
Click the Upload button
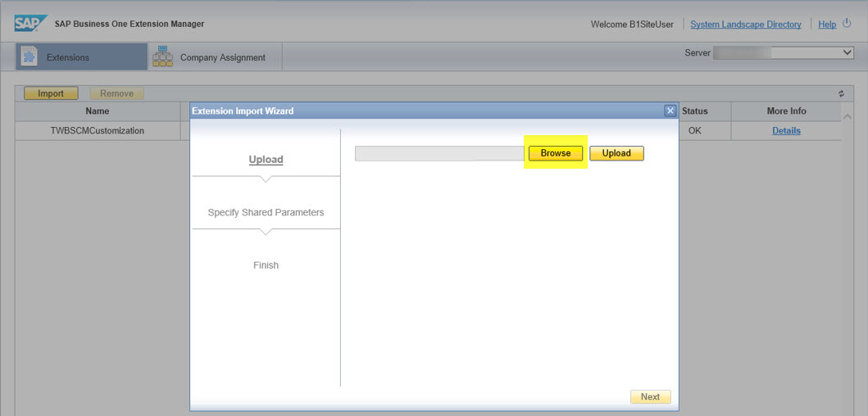pyautogui.click(x=616, y=153)
